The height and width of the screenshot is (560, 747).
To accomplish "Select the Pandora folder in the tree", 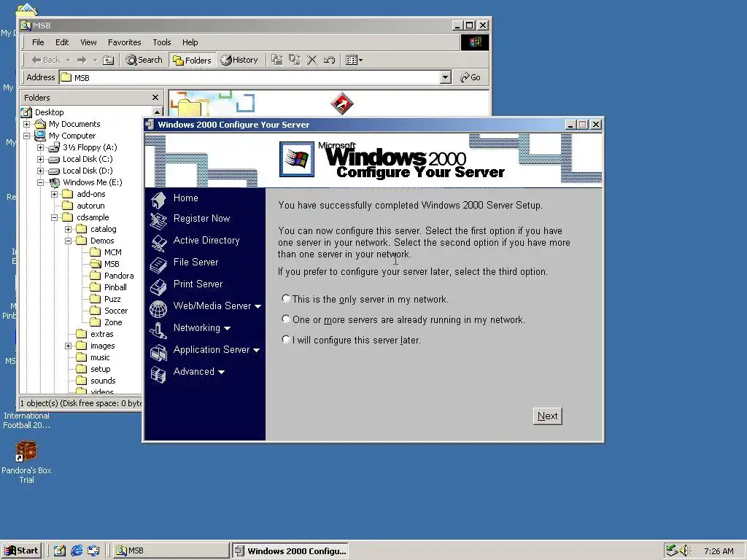I will pos(119,276).
